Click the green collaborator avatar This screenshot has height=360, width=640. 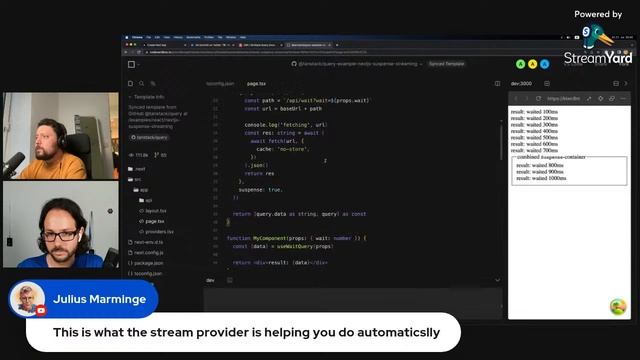click(520, 64)
